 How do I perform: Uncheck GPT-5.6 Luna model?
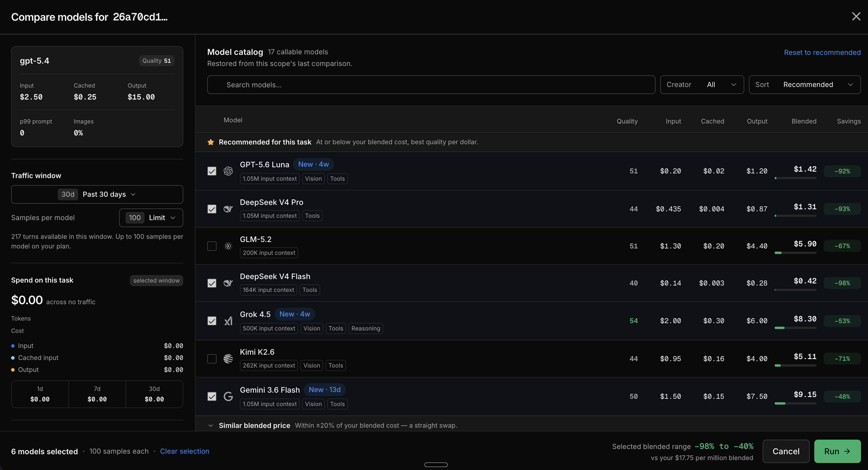[x=212, y=171]
